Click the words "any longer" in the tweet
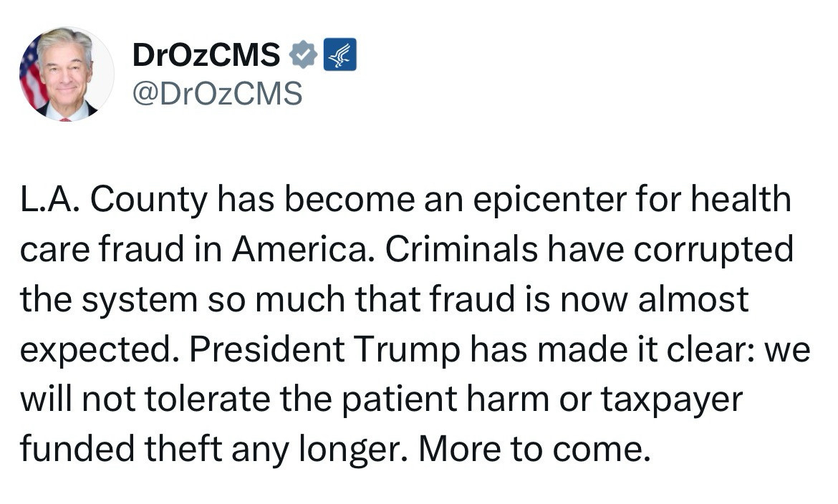 tap(334, 449)
